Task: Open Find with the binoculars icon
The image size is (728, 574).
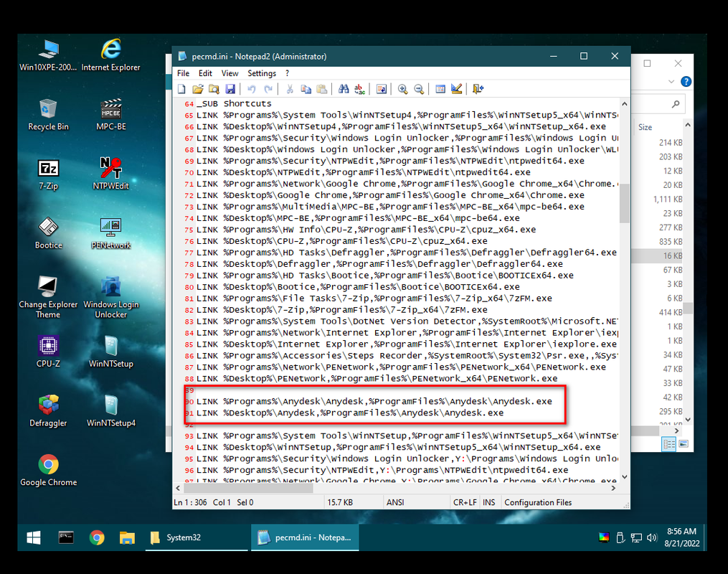Action: pyautogui.click(x=344, y=89)
